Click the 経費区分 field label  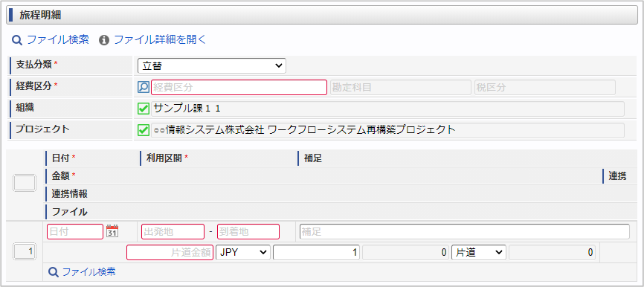coord(33,86)
